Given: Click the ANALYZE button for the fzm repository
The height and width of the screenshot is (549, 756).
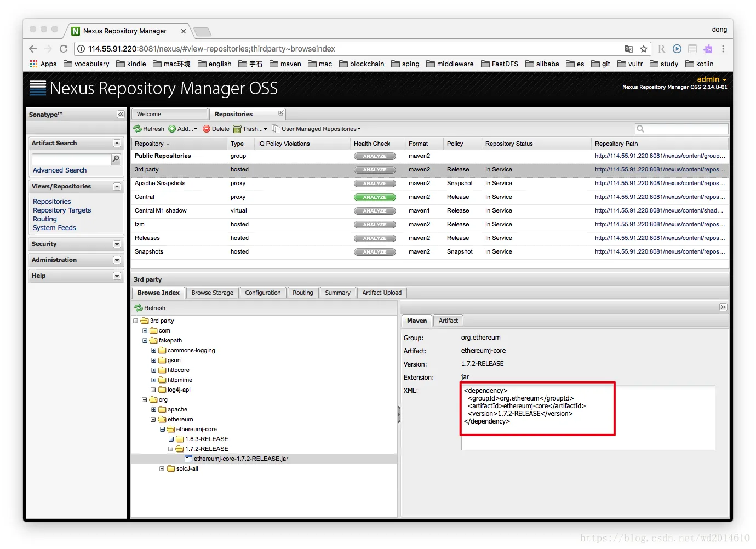Looking at the screenshot, I should click(x=375, y=225).
